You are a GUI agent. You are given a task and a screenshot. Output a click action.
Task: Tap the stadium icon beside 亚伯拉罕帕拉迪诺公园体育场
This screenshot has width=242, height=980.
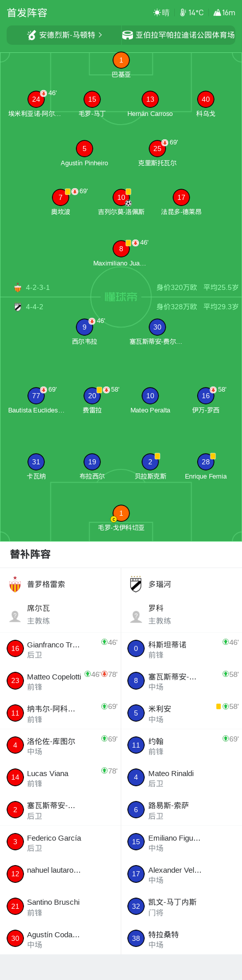tap(127, 35)
